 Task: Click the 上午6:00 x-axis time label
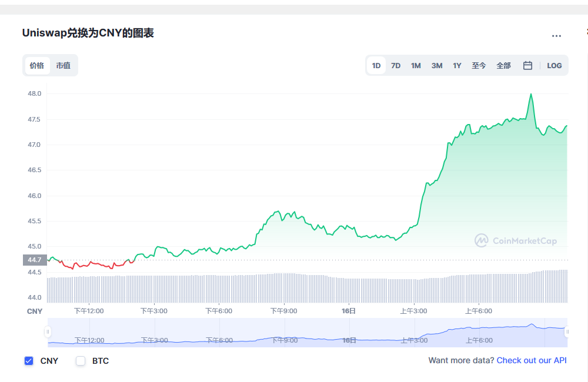(479, 311)
